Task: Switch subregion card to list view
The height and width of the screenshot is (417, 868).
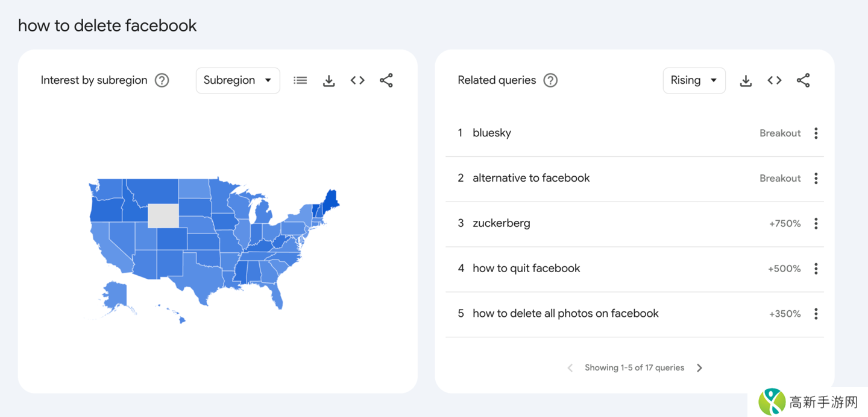Action: pos(300,80)
